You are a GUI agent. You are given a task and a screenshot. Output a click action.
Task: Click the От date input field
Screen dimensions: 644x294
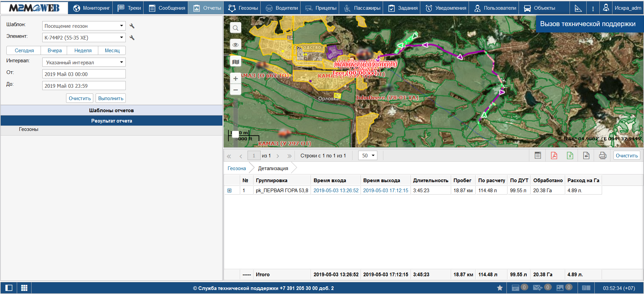(x=84, y=74)
